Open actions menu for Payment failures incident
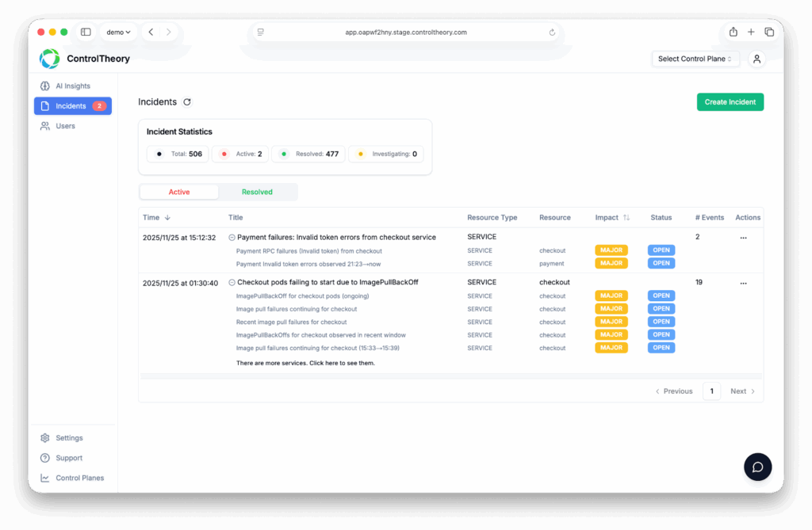Image resolution: width=812 pixels, height=530 pixels. 743,238
